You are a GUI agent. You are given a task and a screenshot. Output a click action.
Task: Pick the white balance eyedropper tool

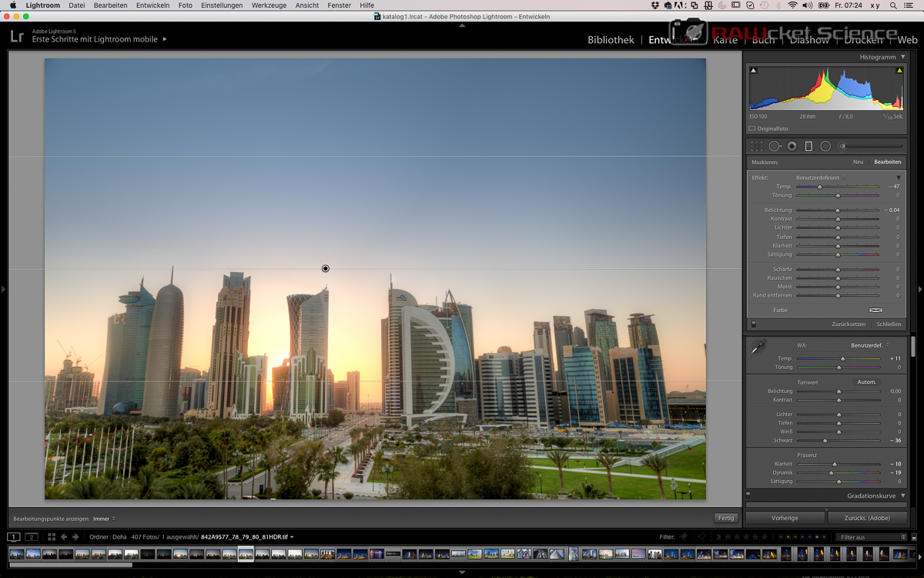(x=758, y=348)
